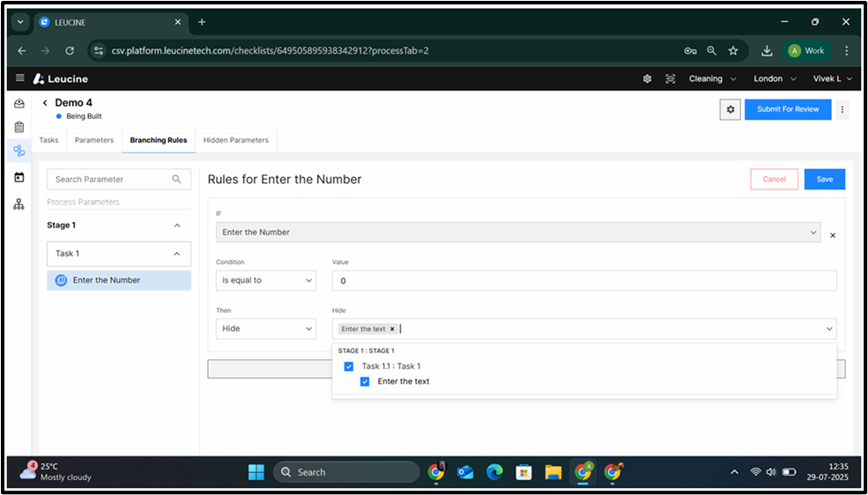This screenshot has height=495, width=868.
Task: Go back using arrow beside Demo 4
Action: [x=45, y=103]
